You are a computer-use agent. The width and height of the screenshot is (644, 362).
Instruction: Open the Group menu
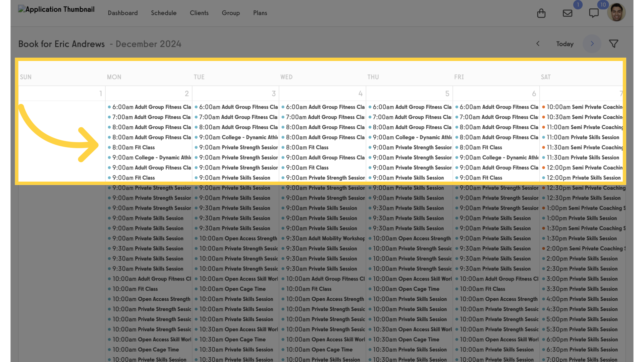click(x=231, y=13)
